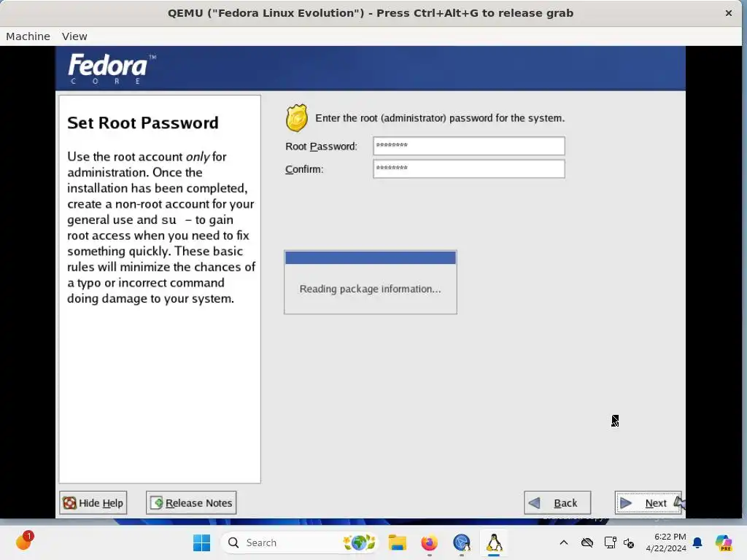
Task: Click the Set Root Password heading
Action: coord(143,122)
